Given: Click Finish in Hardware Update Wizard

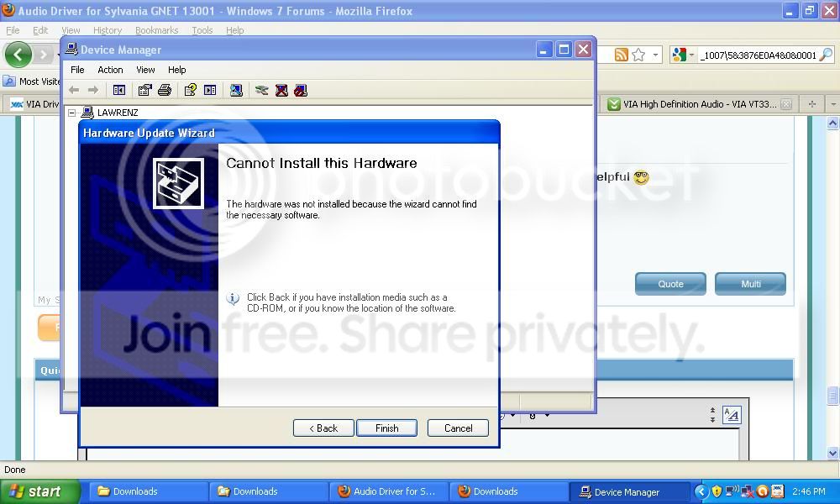Looking at the screenshot, I should pyautogui.click(x=386, y=428).
